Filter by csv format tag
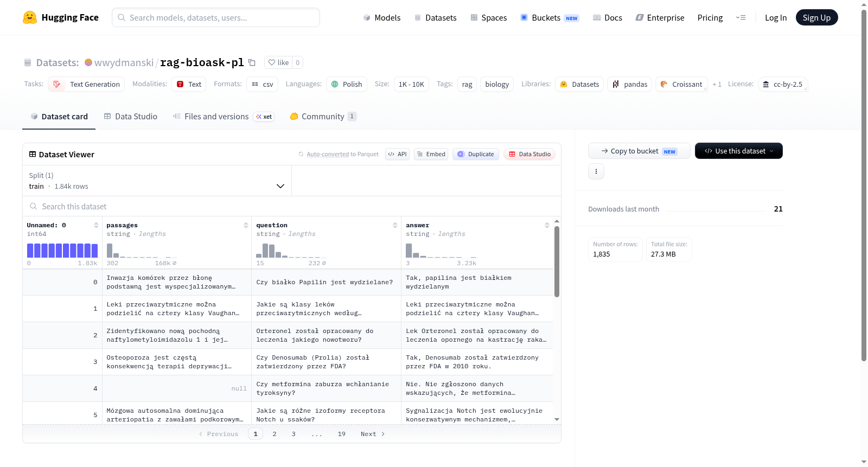The height and width of the screenshot is (467, 868). [262, 84]
